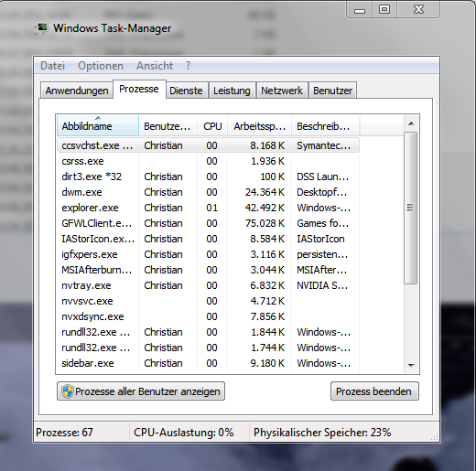Select the nvtray.exe process
Viewport: 476px width, 471px height.
coord(208,285)
